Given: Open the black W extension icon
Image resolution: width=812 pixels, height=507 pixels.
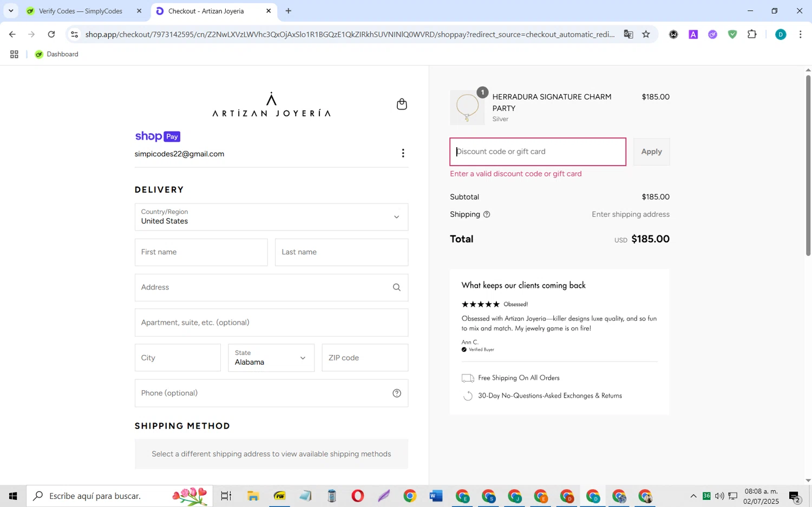Looking at the screenshot, I should (x=673, y=35).
